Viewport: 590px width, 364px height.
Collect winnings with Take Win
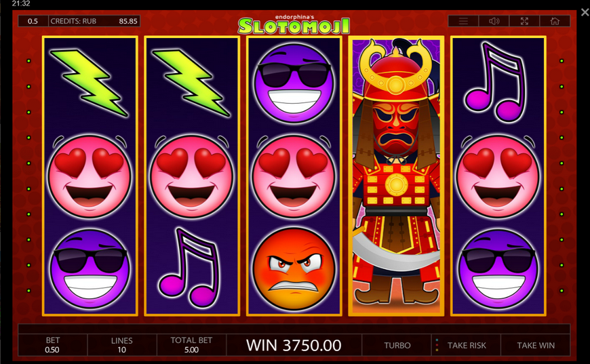point(536,345)
